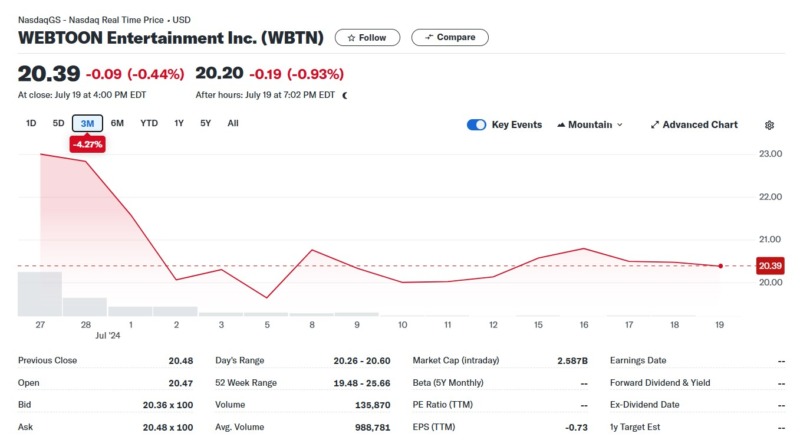Viewport: 800px width, 443px height.
Task: Click the Compare button
Action: pyautogui.click(x=449, y=37)
